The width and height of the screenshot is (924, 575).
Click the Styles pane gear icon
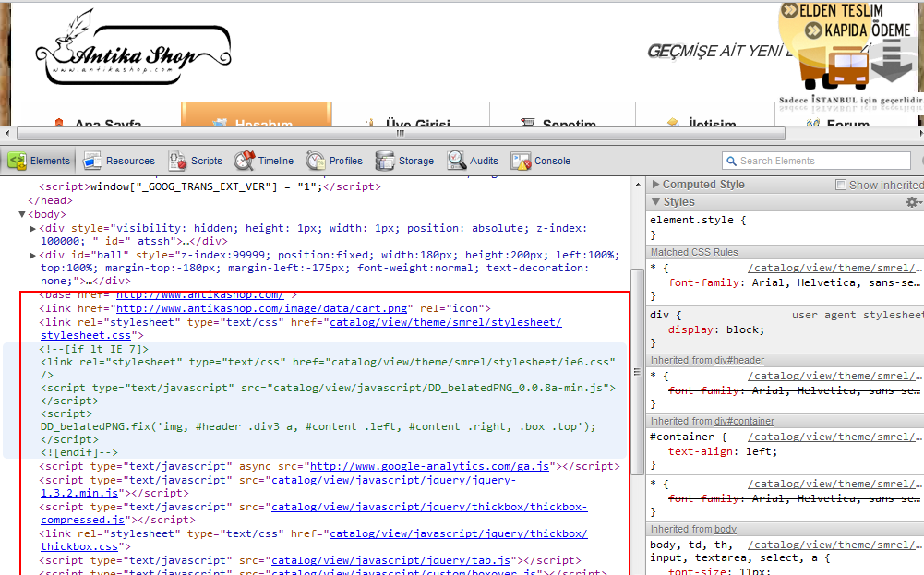[913, 202]
